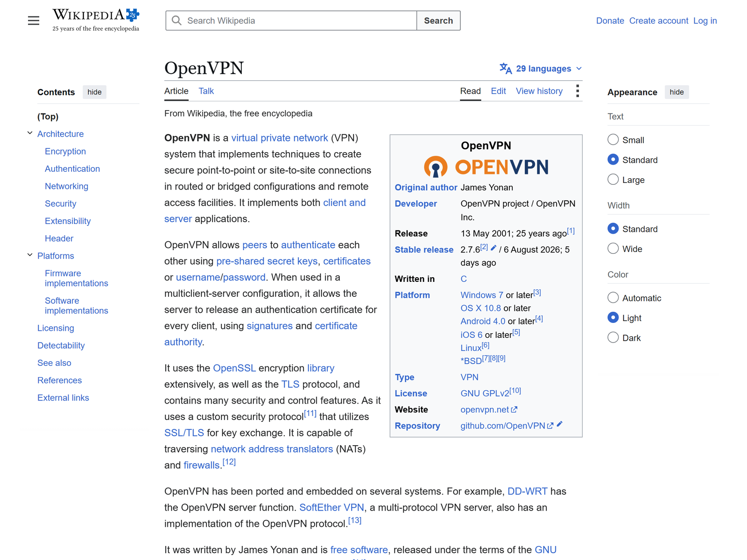The height and width of the screenshot is (560, 747).
Task: Select Small text size
Action: point(613,140)
